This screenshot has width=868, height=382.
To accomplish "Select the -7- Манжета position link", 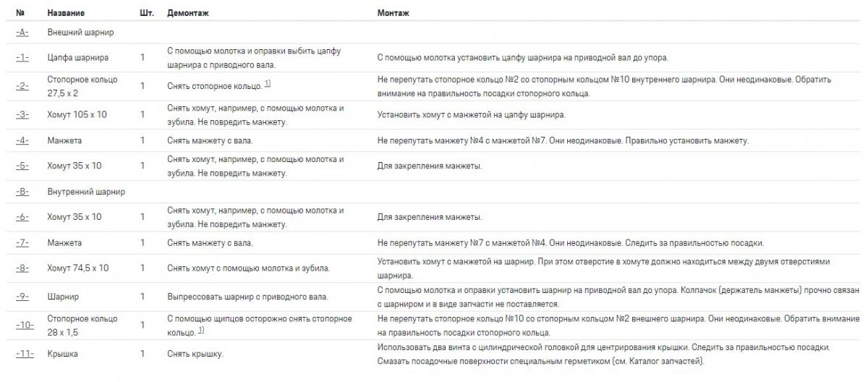I will click(22, 242).
